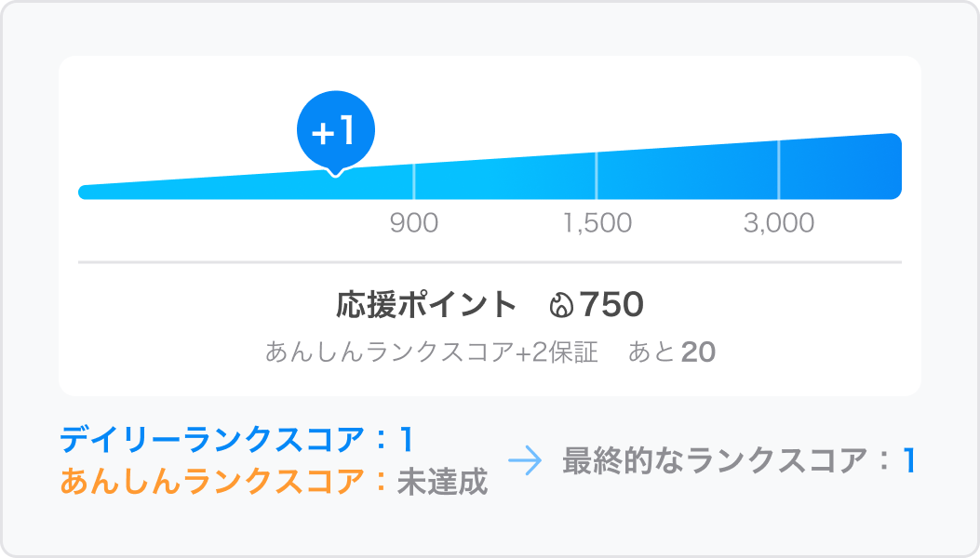Select the 1,500 threshold label
Image resolution: width=980 pixels, height=558 pixels.
(597, 223)
